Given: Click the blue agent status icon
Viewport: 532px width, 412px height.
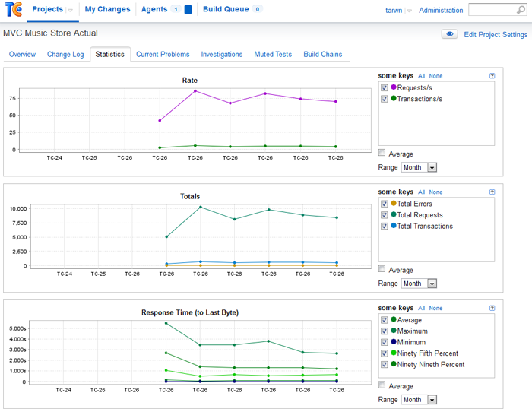Looking at the screenshot, I should pos(188,10).
